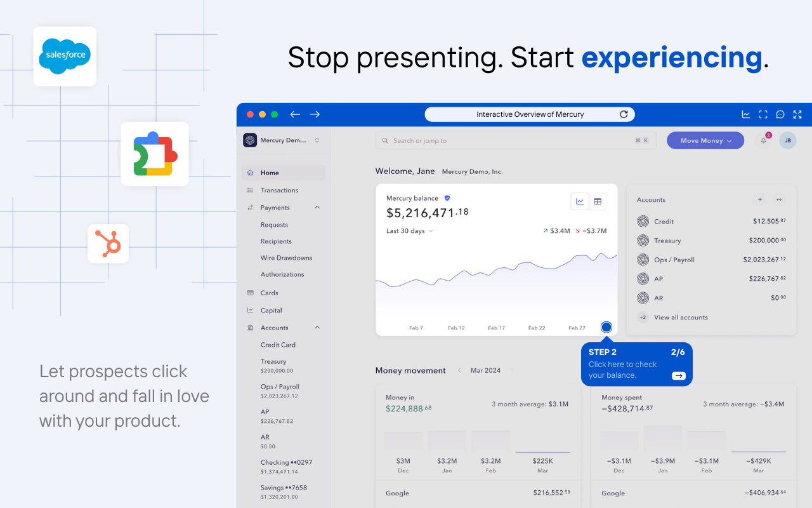Switch balance view to line chart
Viewport: 812px width, 508px height.
point(580,201)
